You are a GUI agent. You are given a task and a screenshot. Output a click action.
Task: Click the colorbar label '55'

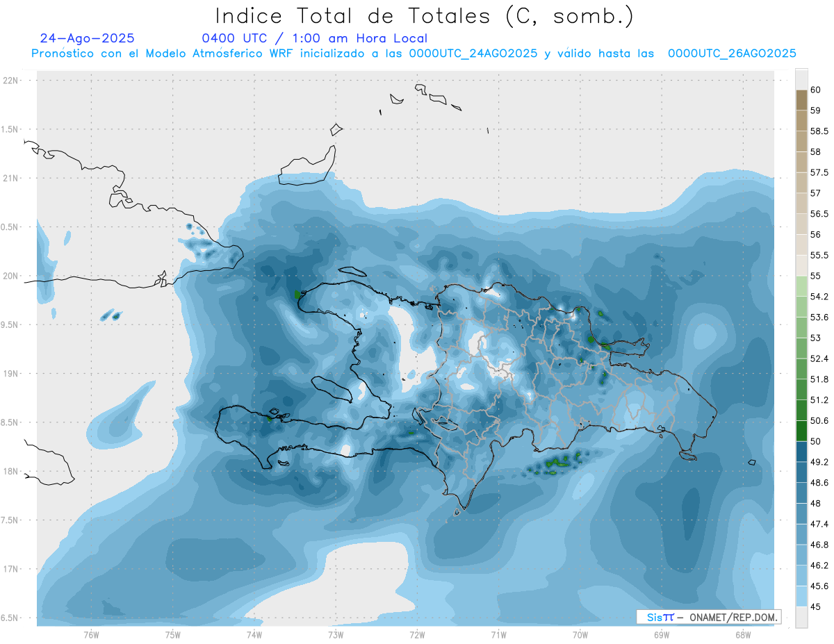click(x=815, y=276)
